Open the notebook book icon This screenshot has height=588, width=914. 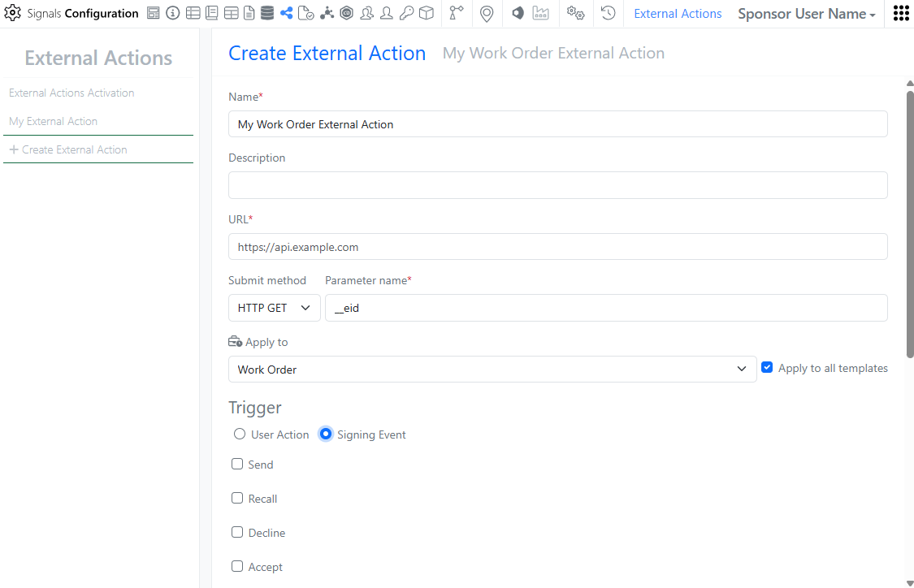(x=211, y=13)
